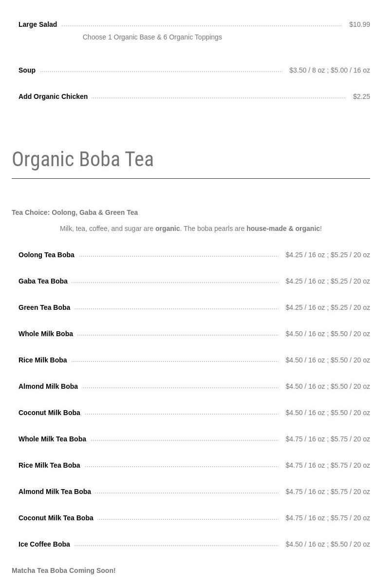Click the Gaba Tea Boba item

coord(43,281)
